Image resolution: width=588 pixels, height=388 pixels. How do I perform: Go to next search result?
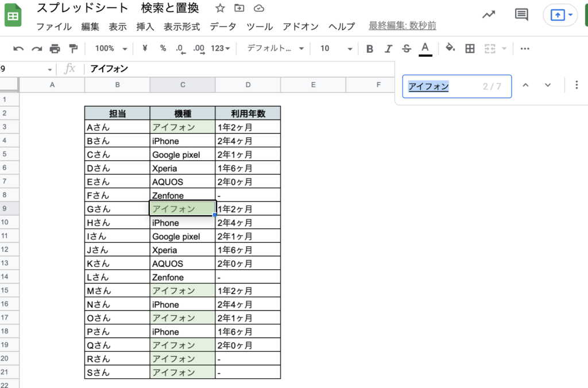(x=548, y=85)
